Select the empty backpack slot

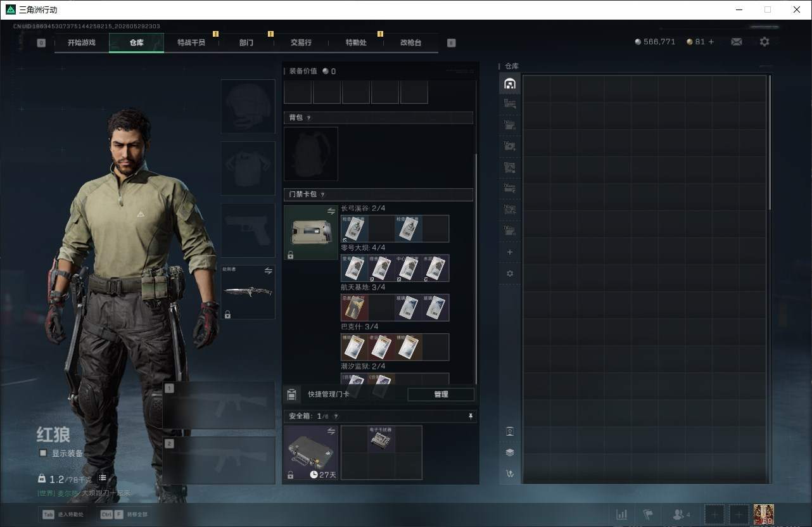[311, 154]
